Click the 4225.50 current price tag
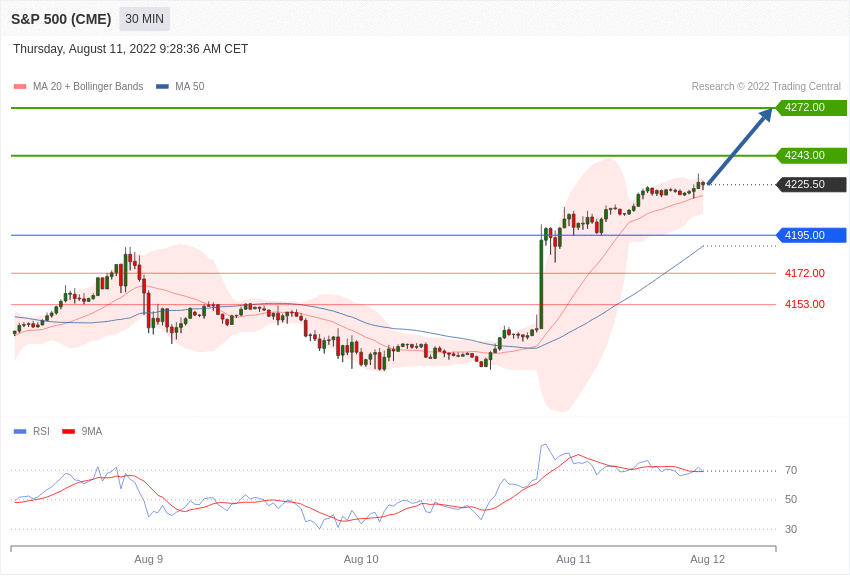This screenshot has height=576, width=850. [x=812, y=185]
